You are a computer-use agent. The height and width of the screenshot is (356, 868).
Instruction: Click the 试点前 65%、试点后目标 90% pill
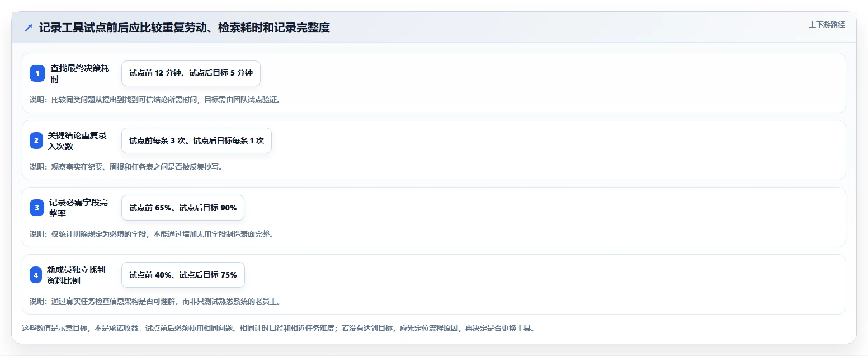pos(183,208)
